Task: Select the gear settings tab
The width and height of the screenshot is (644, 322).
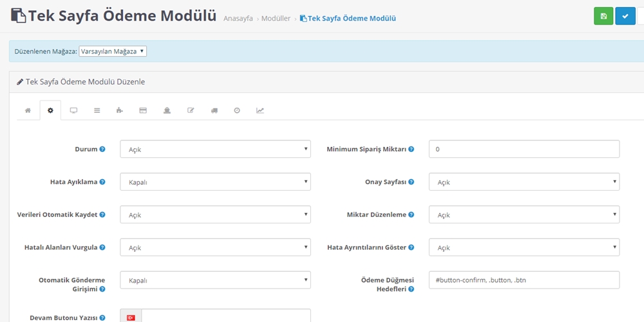Action: point(50,111)
